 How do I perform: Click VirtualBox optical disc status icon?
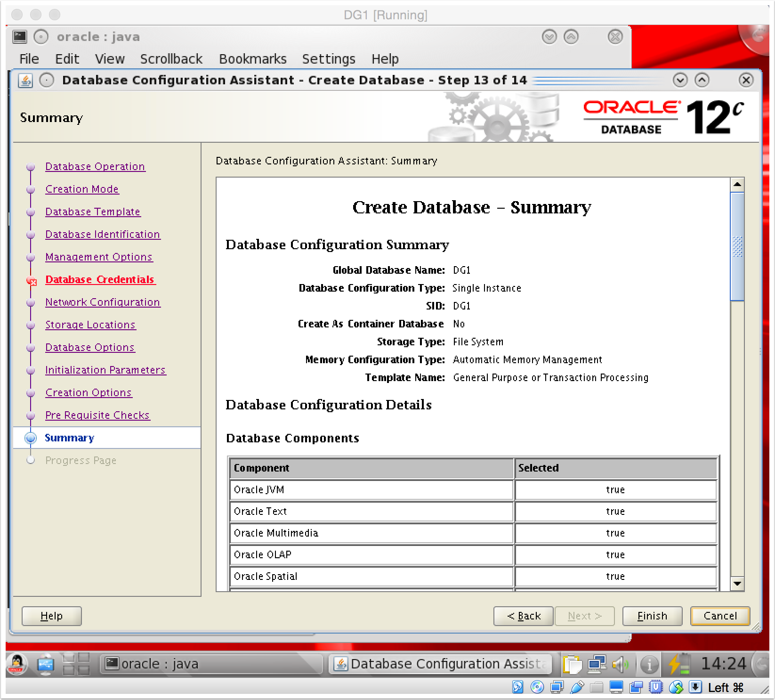click(537, 687)
